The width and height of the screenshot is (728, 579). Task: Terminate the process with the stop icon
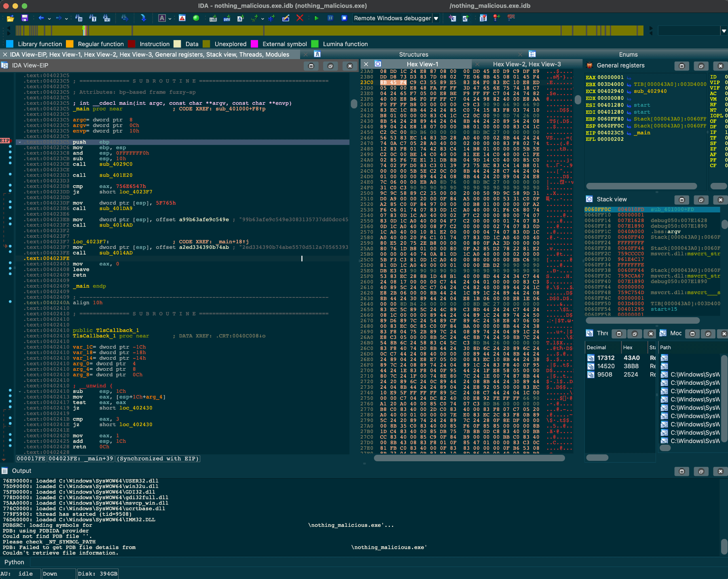(x=344, y=18)
